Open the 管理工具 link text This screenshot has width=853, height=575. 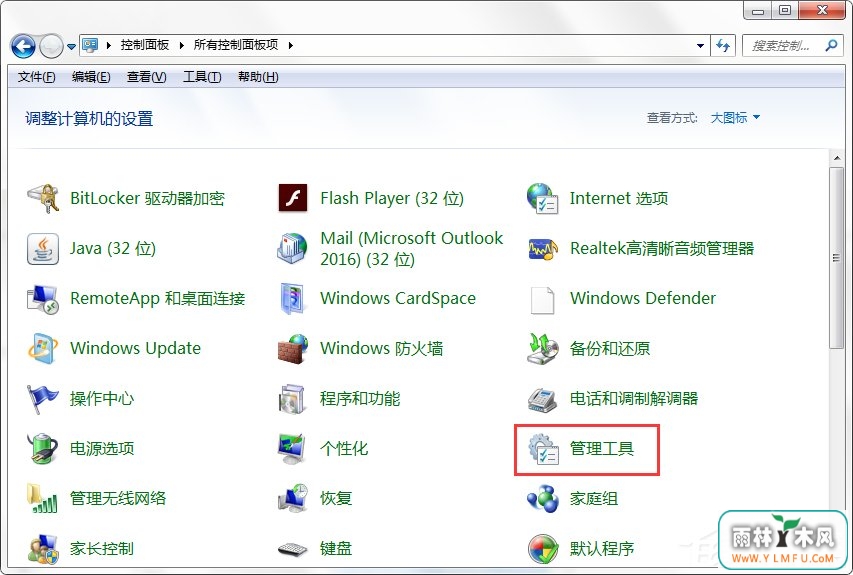pyautogui.click(x=602, y=449)
